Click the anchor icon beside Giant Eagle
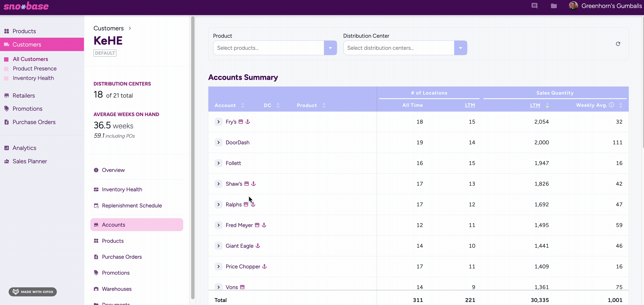This screenshot has width=644, height=305. coord(258,246)
